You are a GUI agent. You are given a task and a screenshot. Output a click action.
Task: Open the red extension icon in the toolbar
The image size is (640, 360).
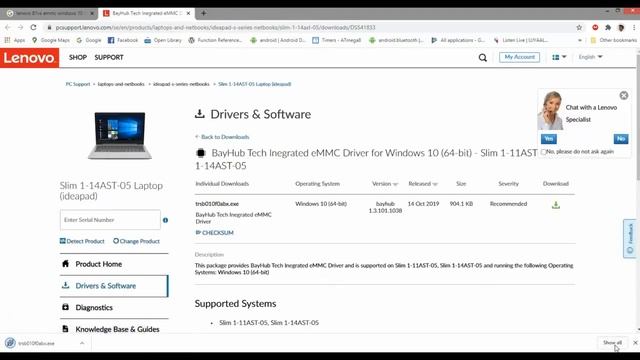point(595,27)
